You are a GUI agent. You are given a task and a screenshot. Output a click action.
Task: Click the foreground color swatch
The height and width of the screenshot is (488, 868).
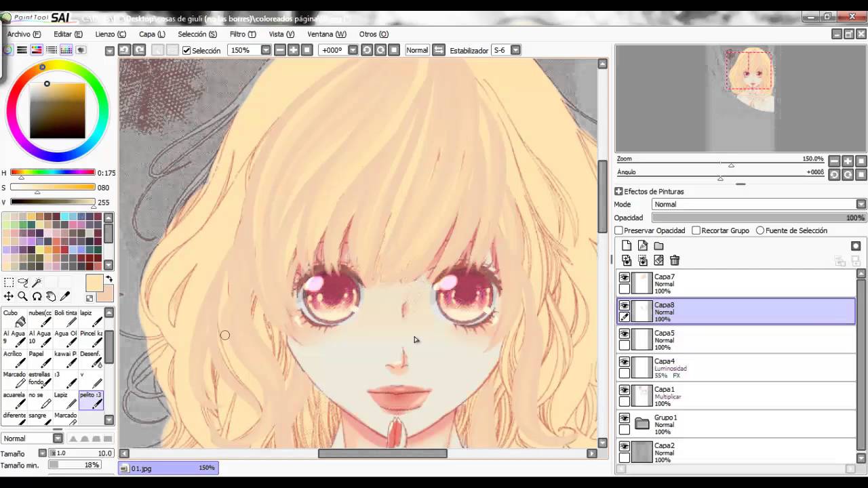pos(94,283)
